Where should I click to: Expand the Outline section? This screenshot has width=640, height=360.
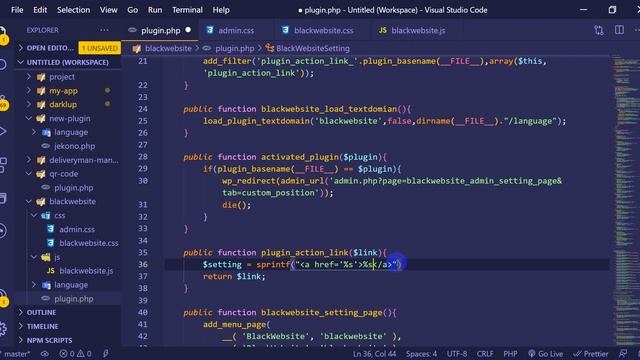(x=41, y=312)
